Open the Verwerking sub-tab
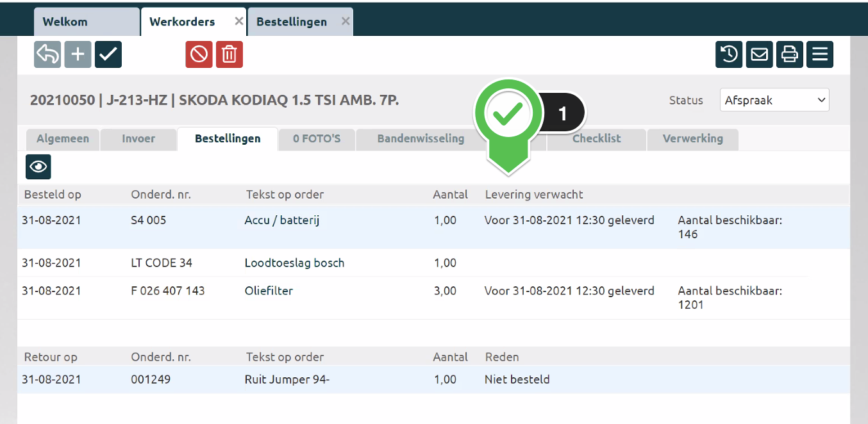The height and width of the screenshot is (424, 868). coord(692,139)
